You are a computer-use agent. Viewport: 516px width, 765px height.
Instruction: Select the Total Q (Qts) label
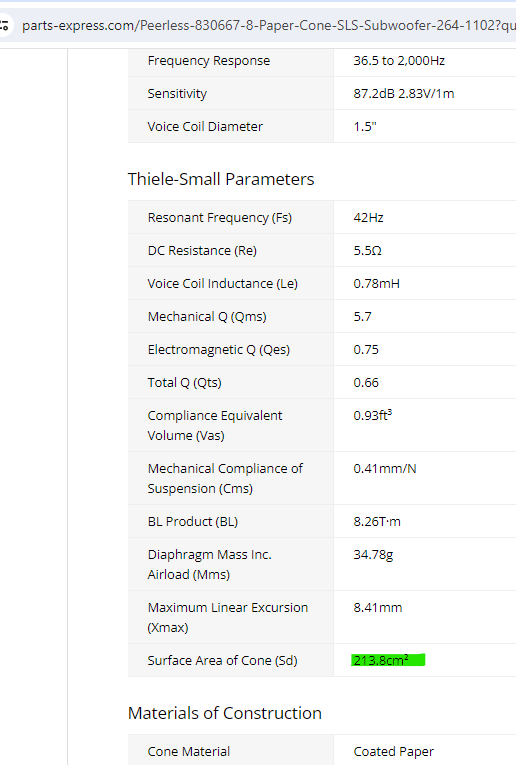[184, 382]
